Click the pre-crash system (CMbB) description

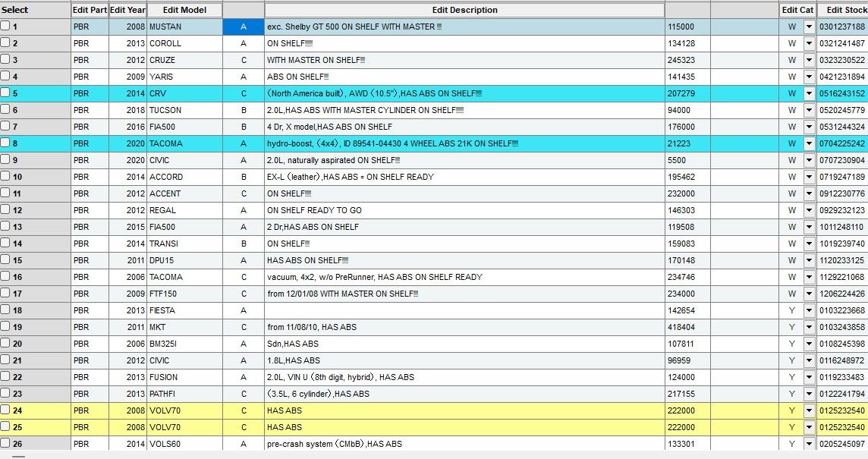pos(464,444)
